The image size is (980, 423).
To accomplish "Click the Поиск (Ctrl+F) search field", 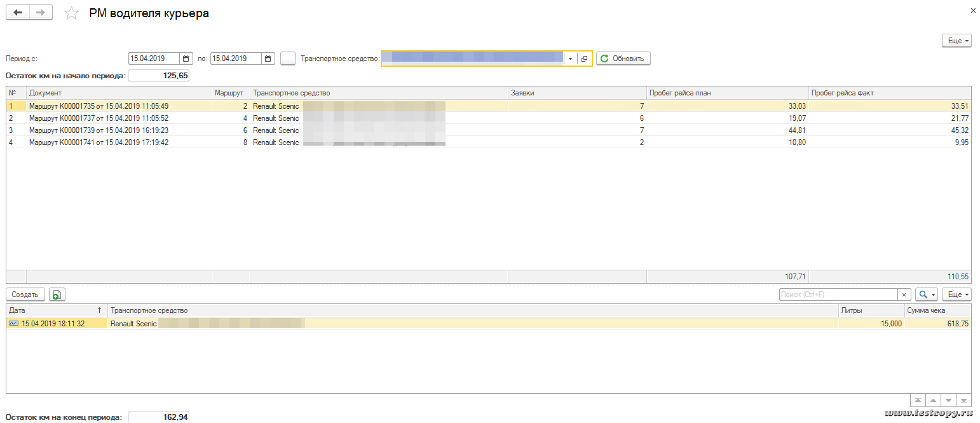I will (x=838, y=295).
